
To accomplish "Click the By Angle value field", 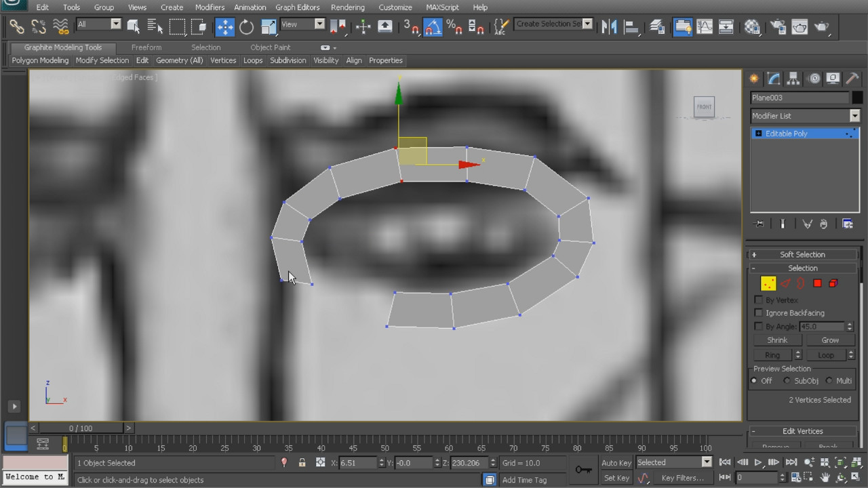I will click(x=821, y=326).
